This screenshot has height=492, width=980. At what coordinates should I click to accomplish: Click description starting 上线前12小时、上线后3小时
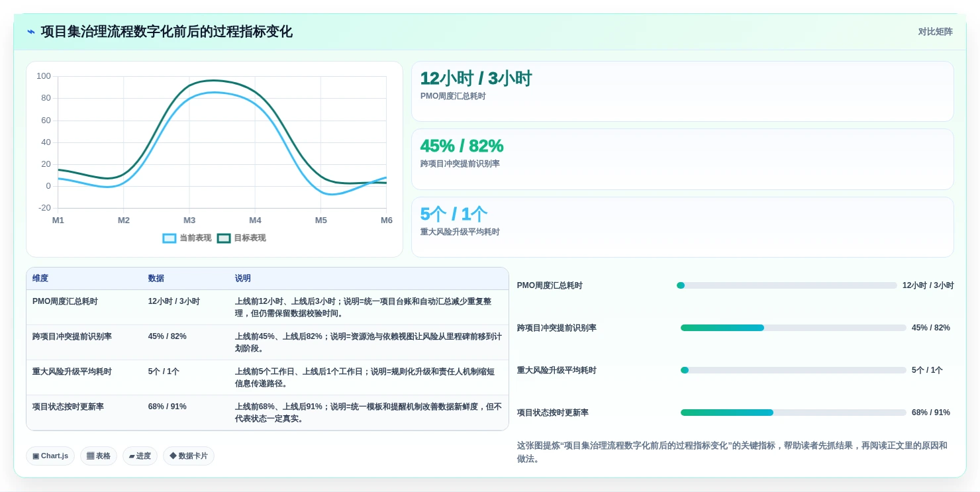(364, 307)
